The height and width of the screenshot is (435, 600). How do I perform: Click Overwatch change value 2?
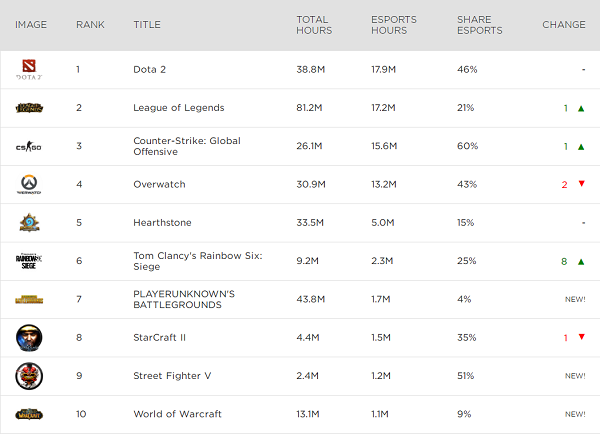point(564,185)
